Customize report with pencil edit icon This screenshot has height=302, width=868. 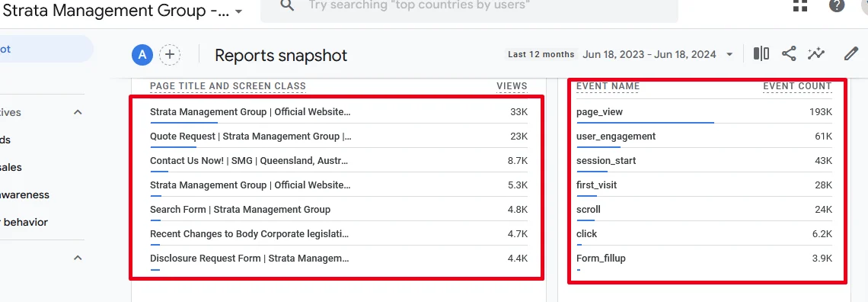850,53
